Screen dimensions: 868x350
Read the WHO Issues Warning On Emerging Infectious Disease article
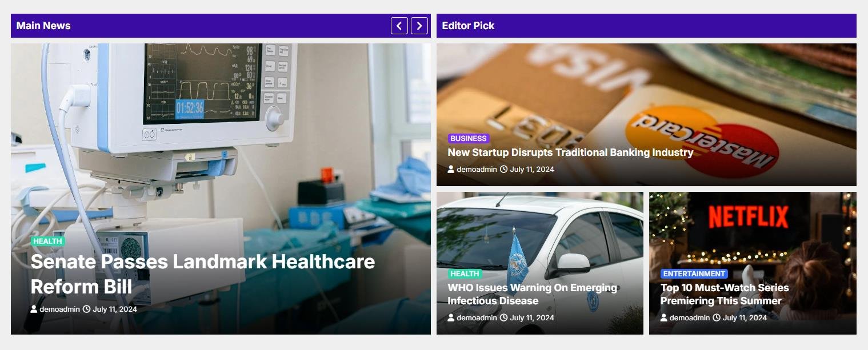click(x=533, y=294)
